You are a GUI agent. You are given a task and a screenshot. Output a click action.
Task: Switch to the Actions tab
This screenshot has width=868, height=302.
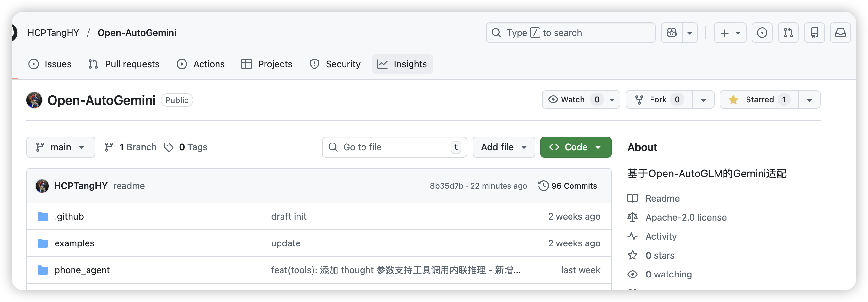coord(201,64)
